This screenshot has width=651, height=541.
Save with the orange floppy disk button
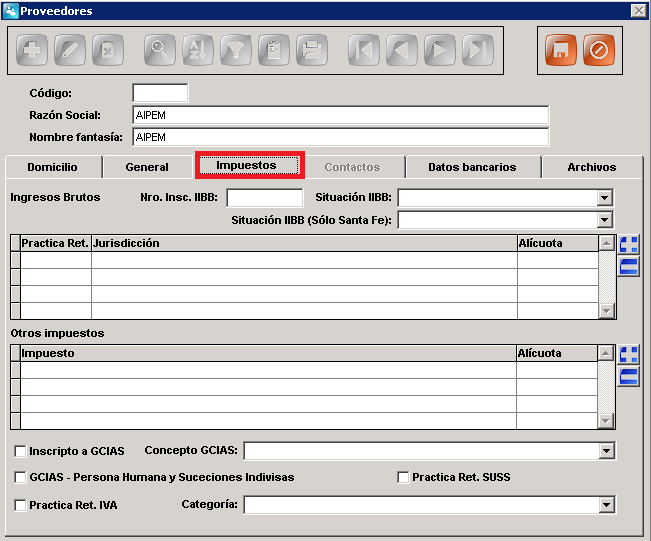click(x=560, y=50)
